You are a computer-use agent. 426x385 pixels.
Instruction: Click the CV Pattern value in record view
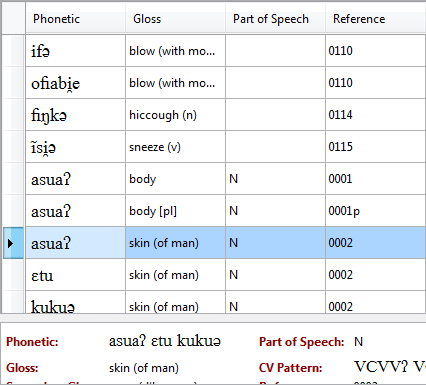390,367
